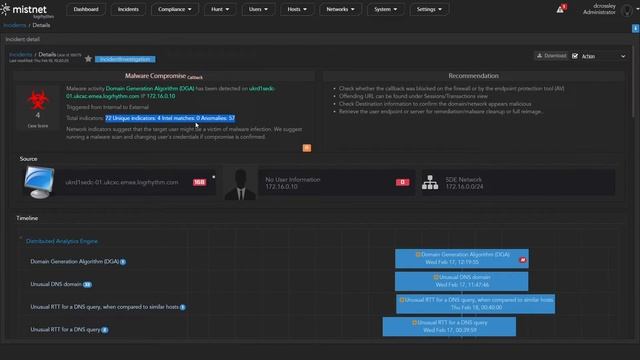Open the Hunt dropdown menu
This screenshot has width=640, height=360.
pos(220,9)
